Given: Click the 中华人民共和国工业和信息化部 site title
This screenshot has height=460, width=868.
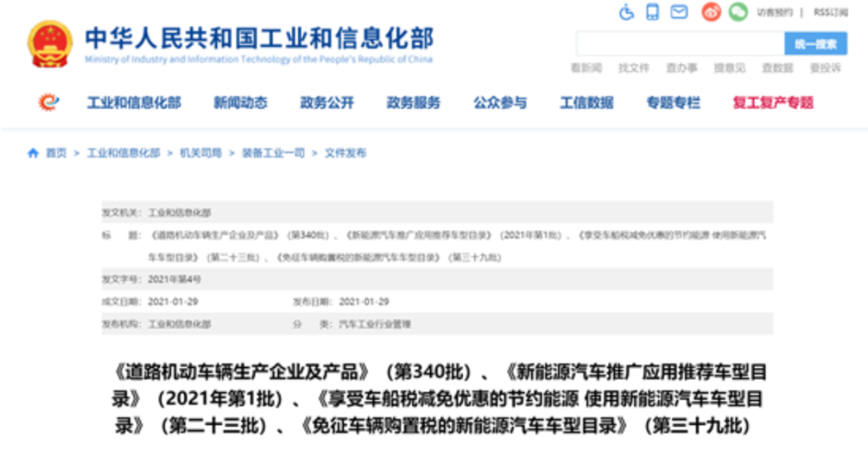Looking at the screenshot, I should 259,38.
